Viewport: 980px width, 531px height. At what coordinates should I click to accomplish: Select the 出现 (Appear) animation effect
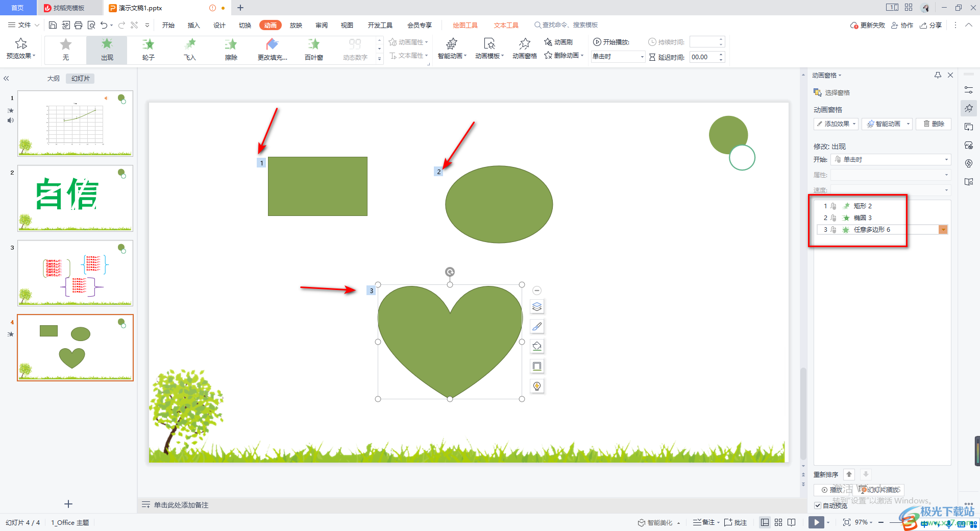tap(107, 50)
